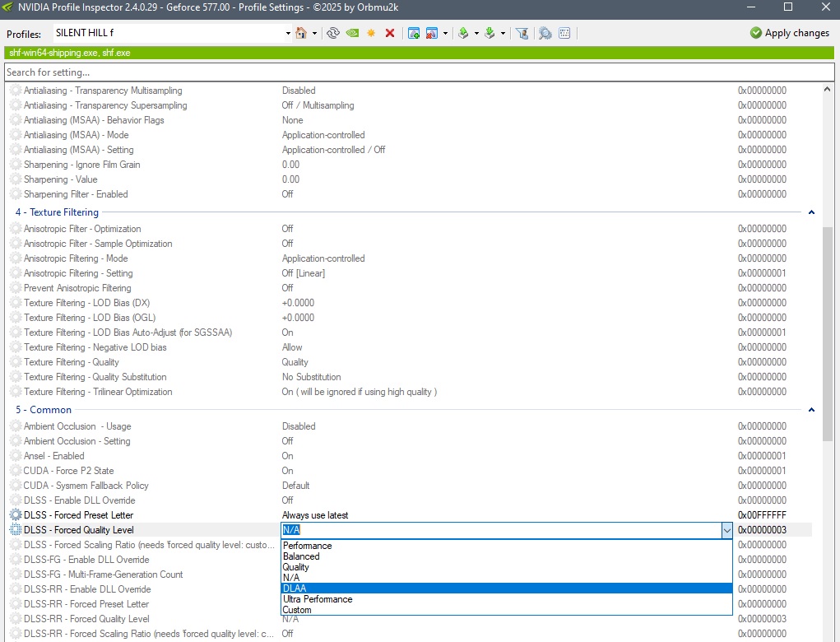Click the gear icon beside Anisotropic Filtering - Mode
This screenshot has height=642, width=840.
(x=16, y=258)
